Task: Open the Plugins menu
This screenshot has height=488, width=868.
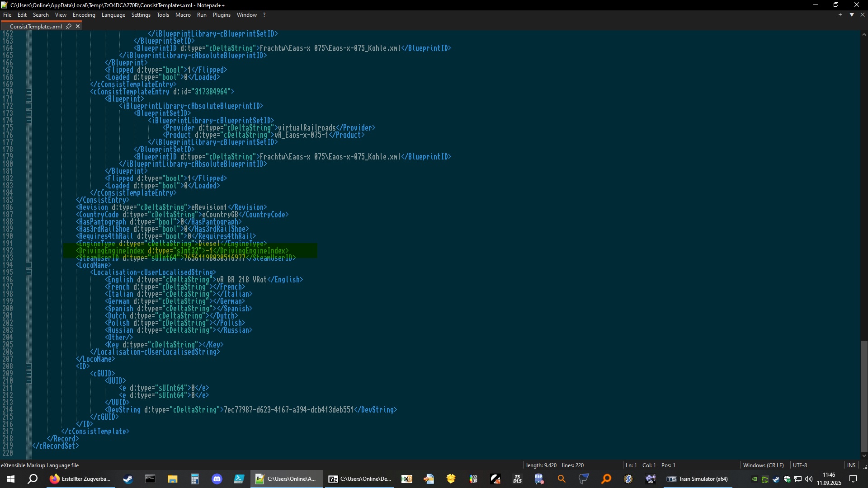Action: tap(222, 15)
